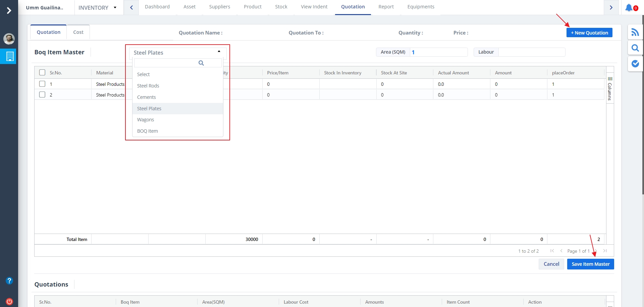Check the row 2 Steel Products checkbox
The height and width of the screenshot is (307, 644).
(x=42, y=95)
